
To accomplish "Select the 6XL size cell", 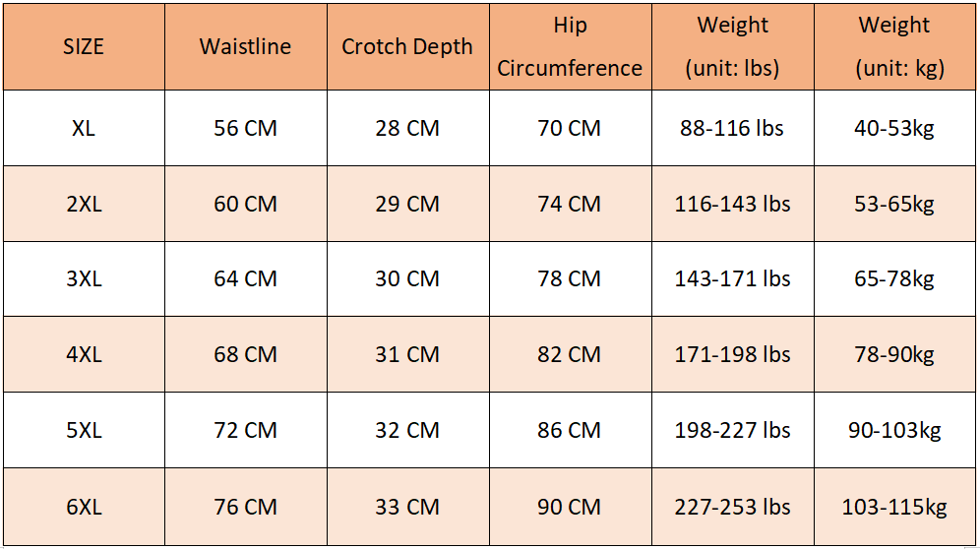I will click(x=84, y=507).
